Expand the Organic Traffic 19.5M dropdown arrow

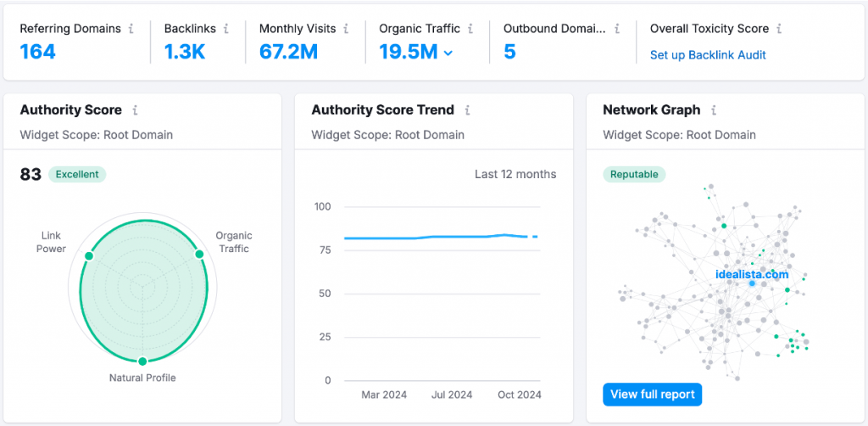(x=448, y=53)
